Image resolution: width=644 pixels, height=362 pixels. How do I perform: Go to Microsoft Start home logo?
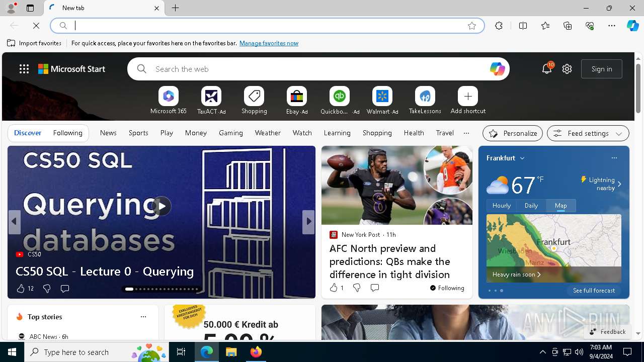coord(72,69)
